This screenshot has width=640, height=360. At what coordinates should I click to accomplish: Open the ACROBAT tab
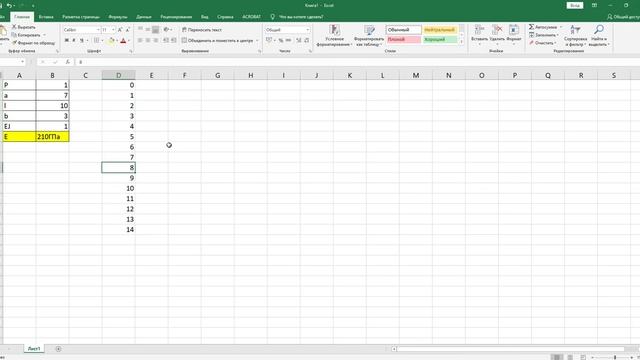click(251, 17)
